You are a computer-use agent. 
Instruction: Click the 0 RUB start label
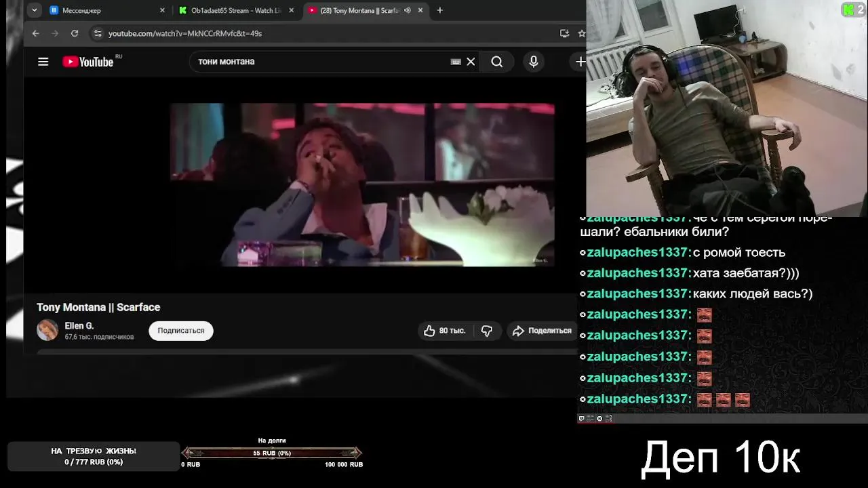[x=191, y=464]
